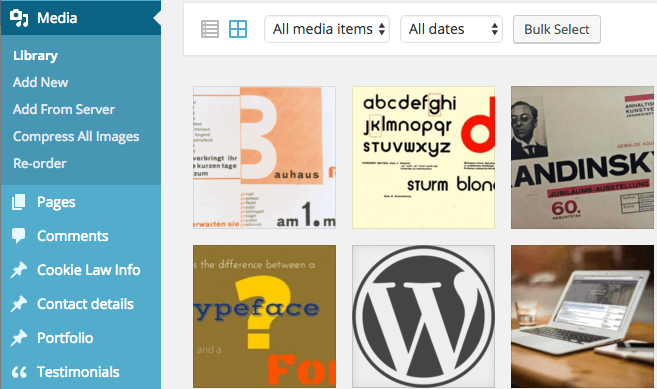
Task: Click the Cookie Law Info pin icon
Action: [x=19, y=270]
